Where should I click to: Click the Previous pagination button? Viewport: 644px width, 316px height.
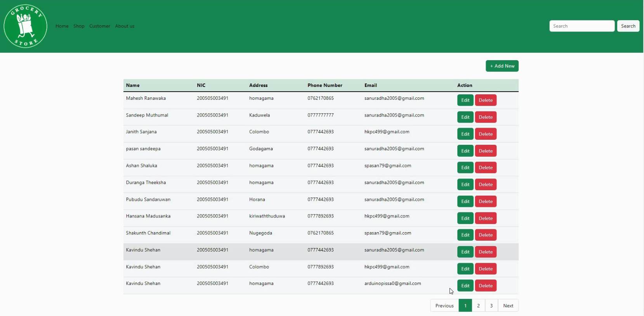pos(444,306)
